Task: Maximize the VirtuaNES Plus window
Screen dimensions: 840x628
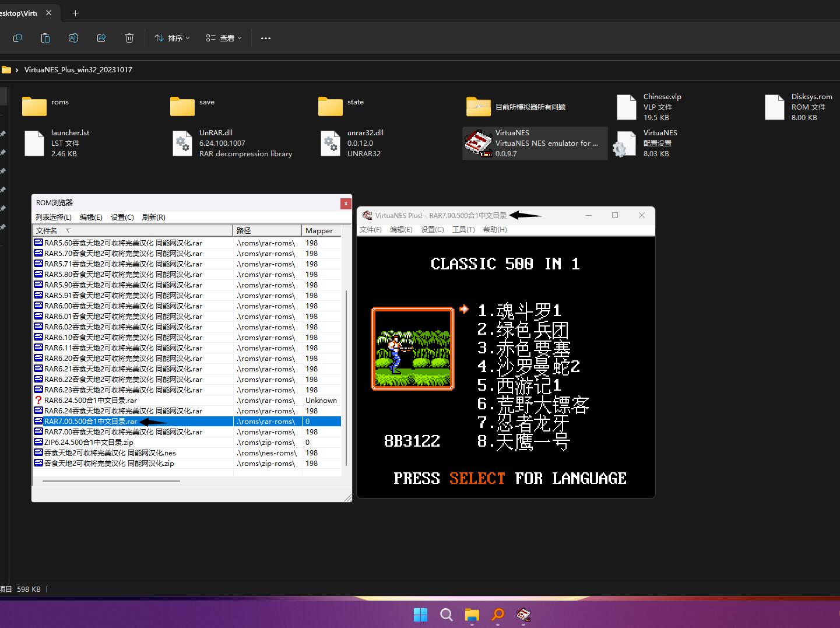Action: click(x=615, y=215)
